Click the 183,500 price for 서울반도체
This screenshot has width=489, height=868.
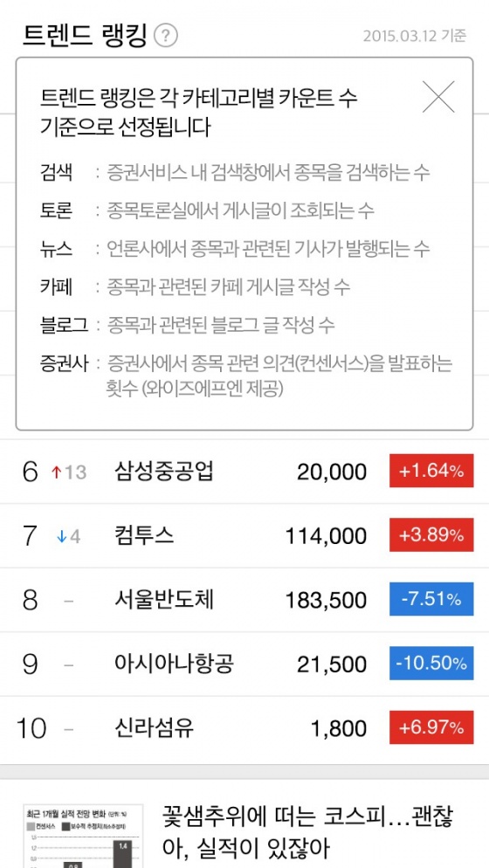pos(326,601)
